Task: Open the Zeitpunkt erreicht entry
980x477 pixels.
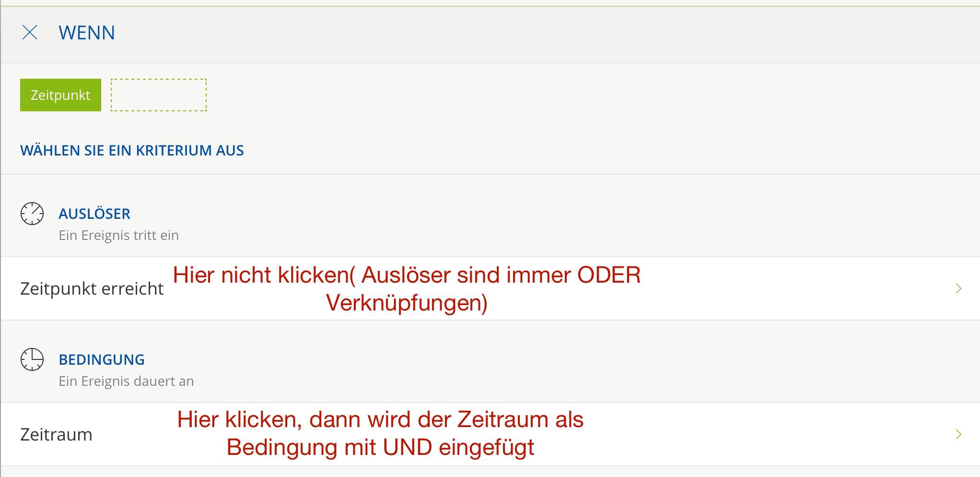Action: click(x=92, y=289)
